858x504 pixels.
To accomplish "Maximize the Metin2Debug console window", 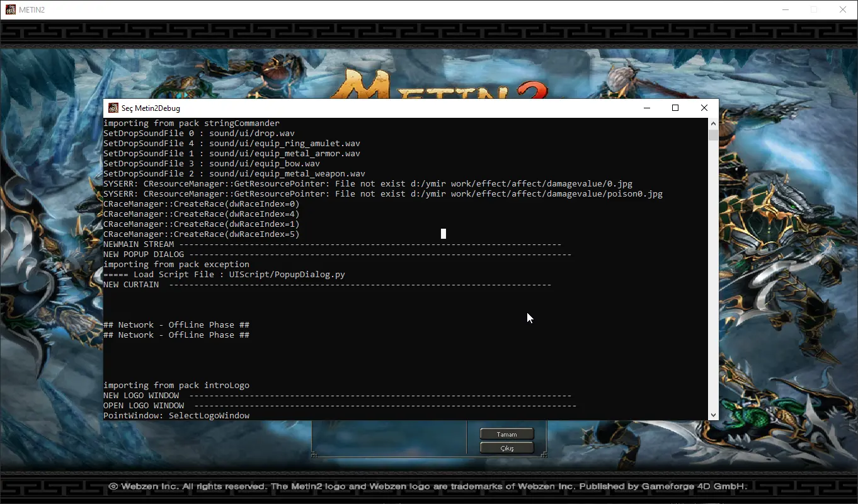I will click(x=675, y=108).
